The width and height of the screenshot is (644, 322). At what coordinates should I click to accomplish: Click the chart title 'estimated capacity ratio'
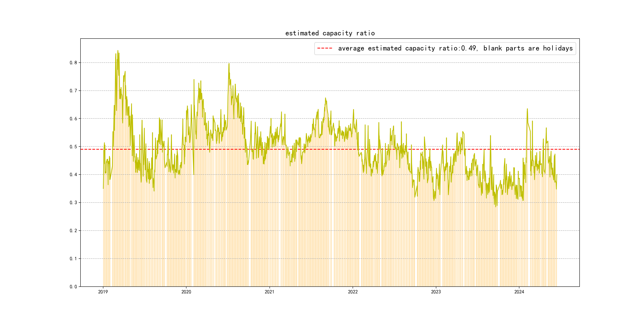(330, 33)
